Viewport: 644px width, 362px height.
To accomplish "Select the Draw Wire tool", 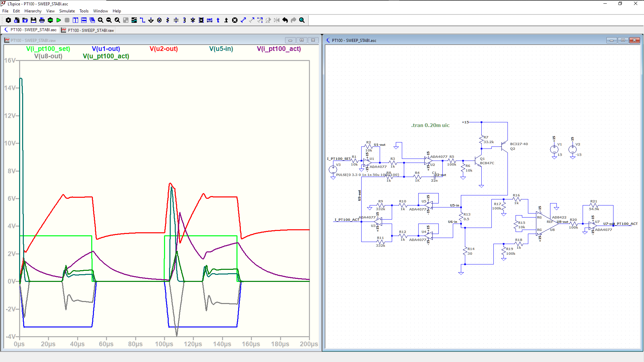I will pyautogui.click(x=143, y=20).
